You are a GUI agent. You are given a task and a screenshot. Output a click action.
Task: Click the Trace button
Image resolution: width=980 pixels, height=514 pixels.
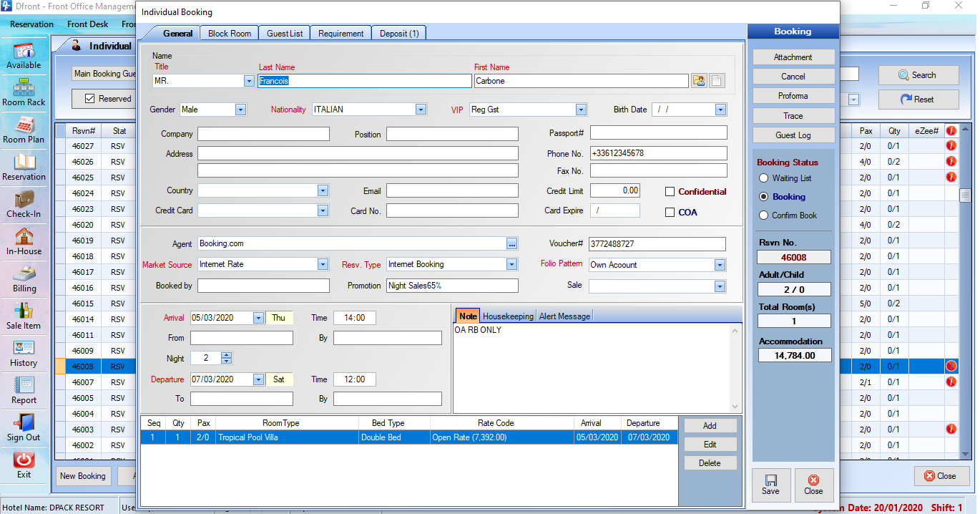point(793,115)
